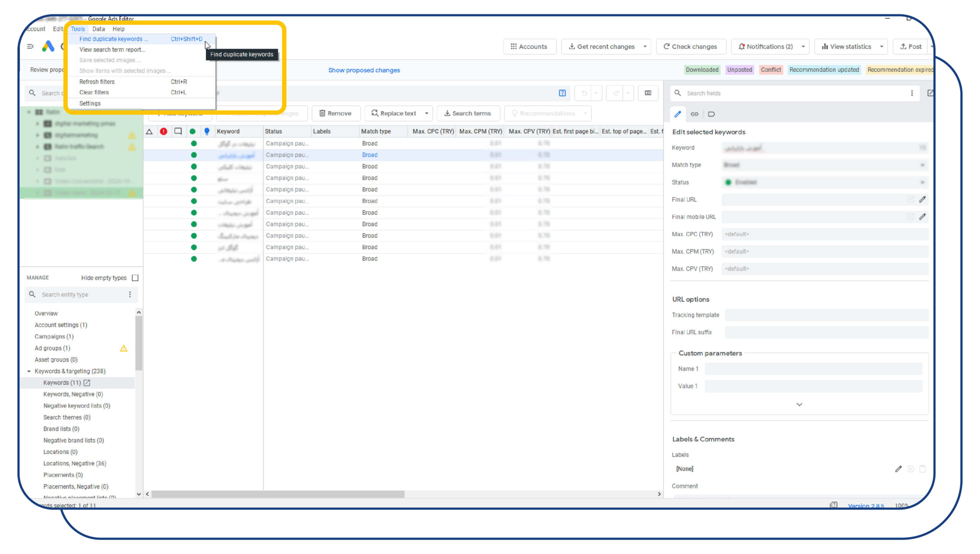The image size is (980, 554).
Task: Open the Data menu
Action: coord(98,29)
